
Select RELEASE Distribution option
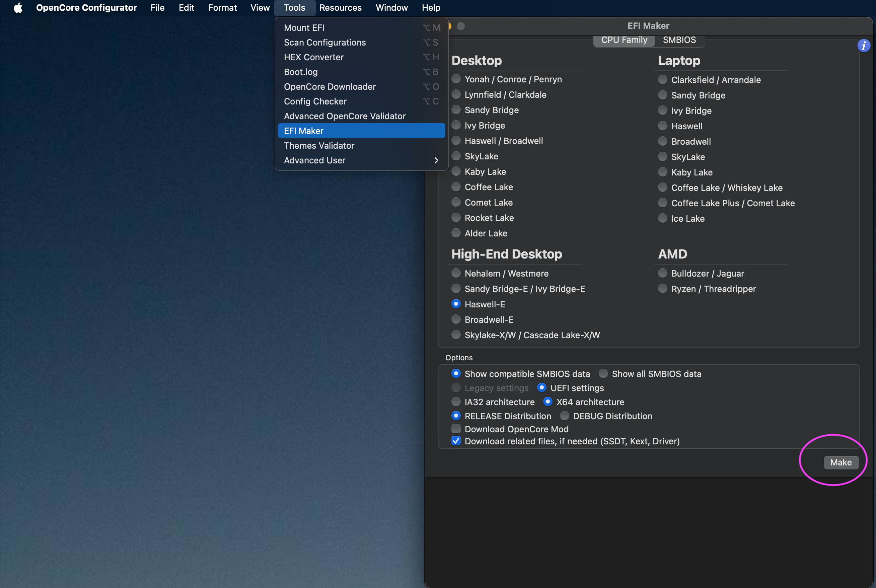(x=456, y=416)
